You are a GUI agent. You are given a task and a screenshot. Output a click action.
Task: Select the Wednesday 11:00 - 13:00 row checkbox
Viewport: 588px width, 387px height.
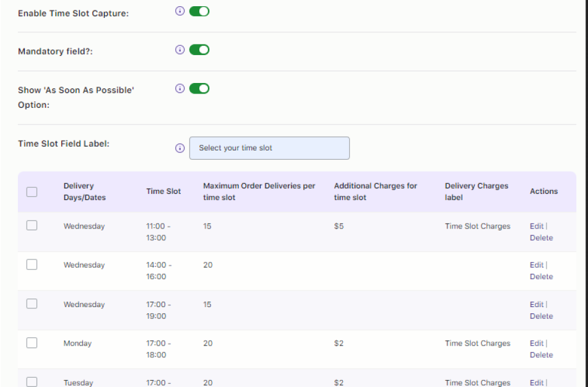click(x=32, y=225)
